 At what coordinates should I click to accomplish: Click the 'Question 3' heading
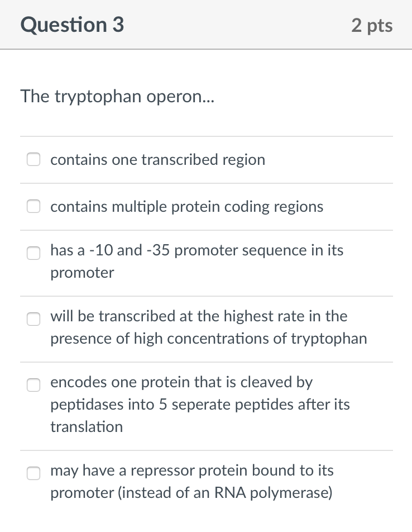[71, 25]
